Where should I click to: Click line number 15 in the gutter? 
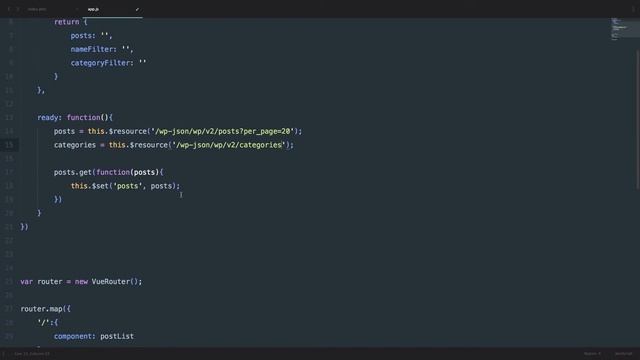9,145
